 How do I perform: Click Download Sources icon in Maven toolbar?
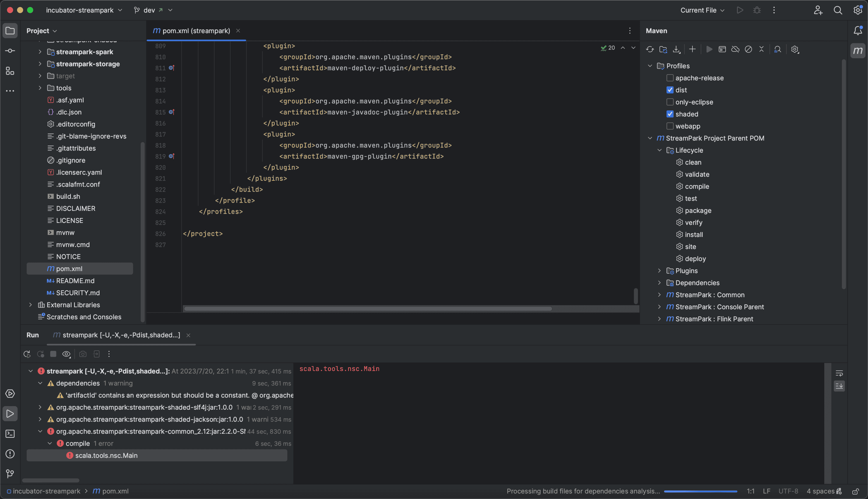(x=676, y=49)
